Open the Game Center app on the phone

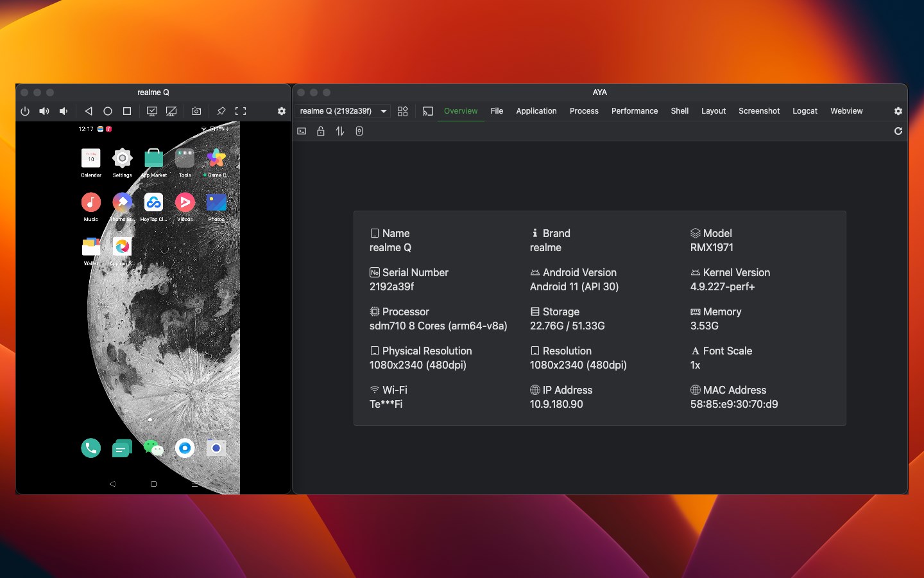pyautogui.click(x=216, y=158)
